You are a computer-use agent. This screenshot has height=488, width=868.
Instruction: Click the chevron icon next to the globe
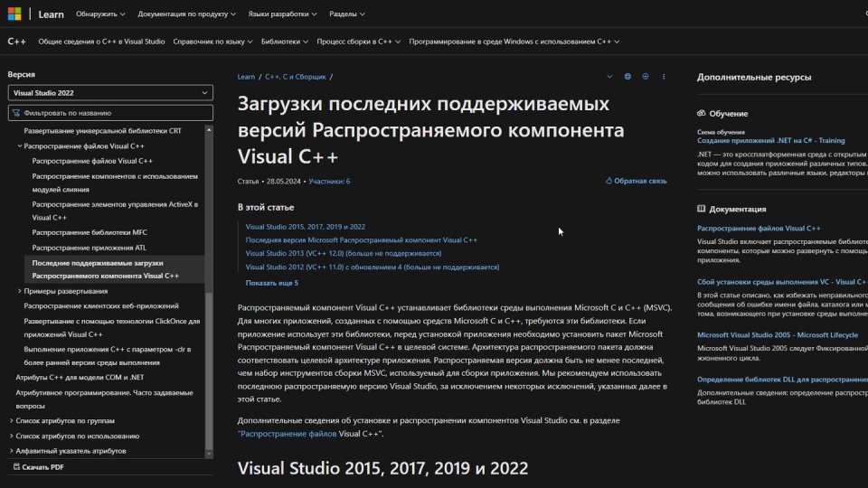[x=609, y=76]
